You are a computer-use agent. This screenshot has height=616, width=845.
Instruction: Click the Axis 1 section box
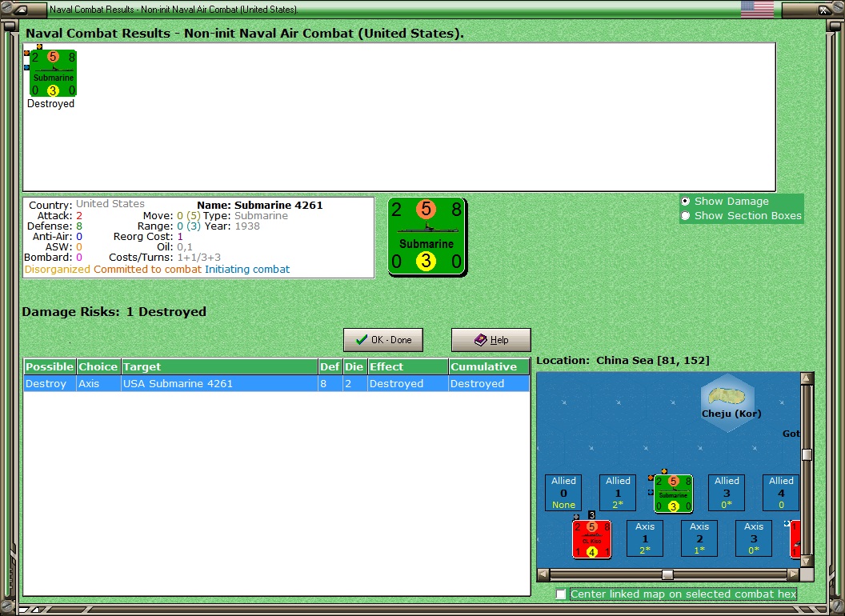pyautogui.click(x=645, y=538)
